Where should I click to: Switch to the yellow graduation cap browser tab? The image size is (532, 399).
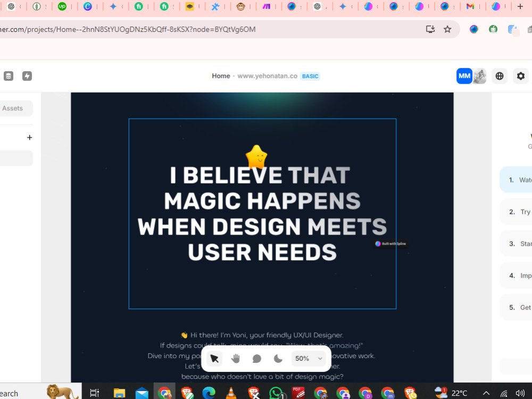click(x=190, y=6)
